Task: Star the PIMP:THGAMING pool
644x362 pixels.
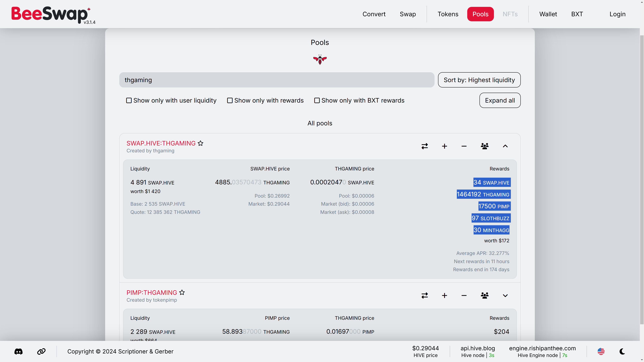Action: [x=182, y=293]
